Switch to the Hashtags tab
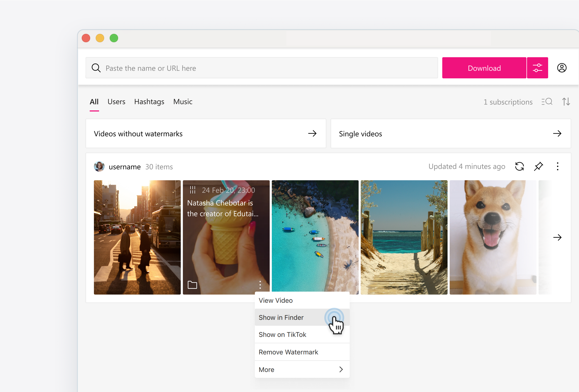The height and width of the screenshot is (392, 579). (149, 102)
